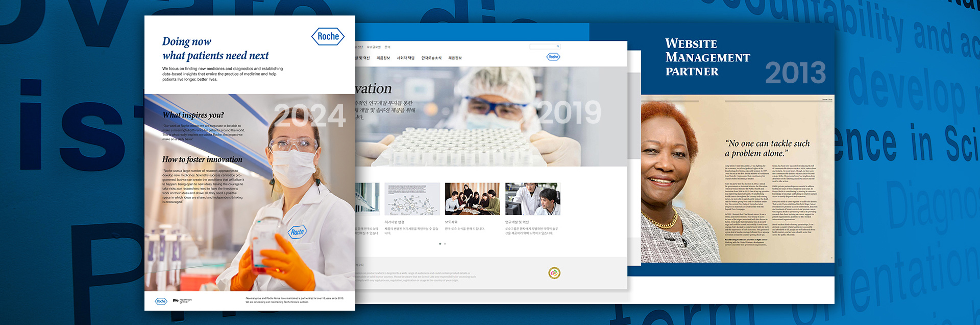Click the 'How to foster innovation' heading
The width and height of the screenshot is (980, 325).
[202, 159]
